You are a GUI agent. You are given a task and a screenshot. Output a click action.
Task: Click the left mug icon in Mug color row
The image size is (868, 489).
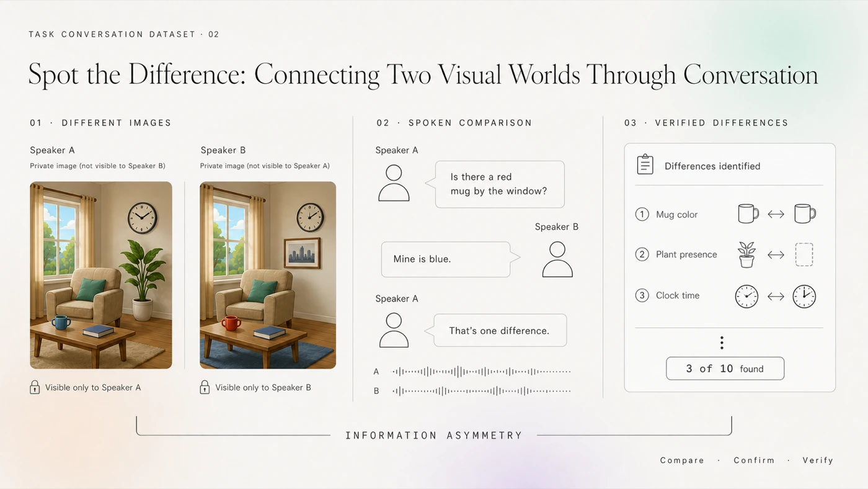pos(748,214)
